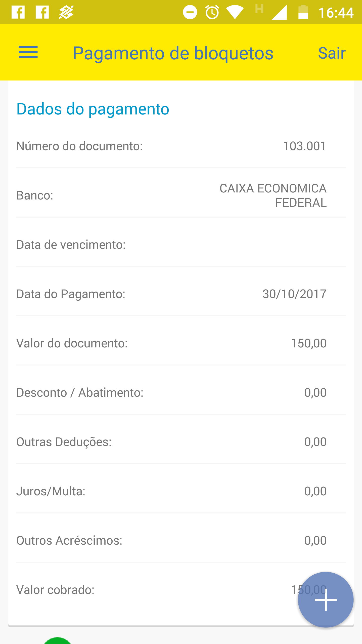Tap the first Facebook notification icon
The height and width of the screenshot is (644, 362).
[x=18, y=12]
